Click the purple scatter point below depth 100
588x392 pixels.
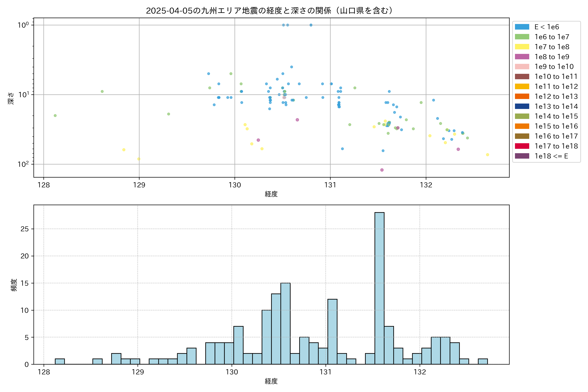(x=382, y=170)
